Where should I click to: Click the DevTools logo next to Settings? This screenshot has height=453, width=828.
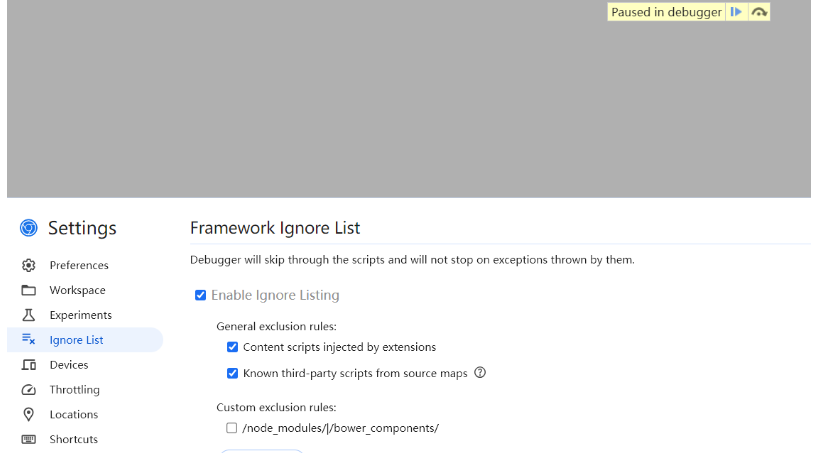point(29,228)
